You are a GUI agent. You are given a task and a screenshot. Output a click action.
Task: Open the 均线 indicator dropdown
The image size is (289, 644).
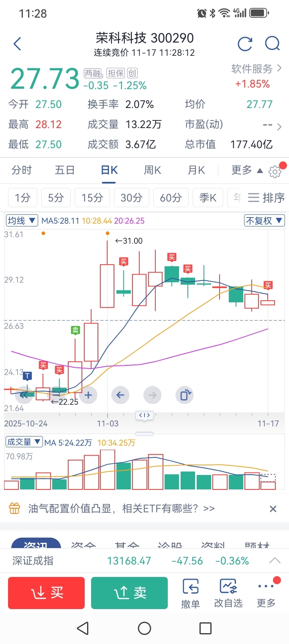tap(22, 220)
